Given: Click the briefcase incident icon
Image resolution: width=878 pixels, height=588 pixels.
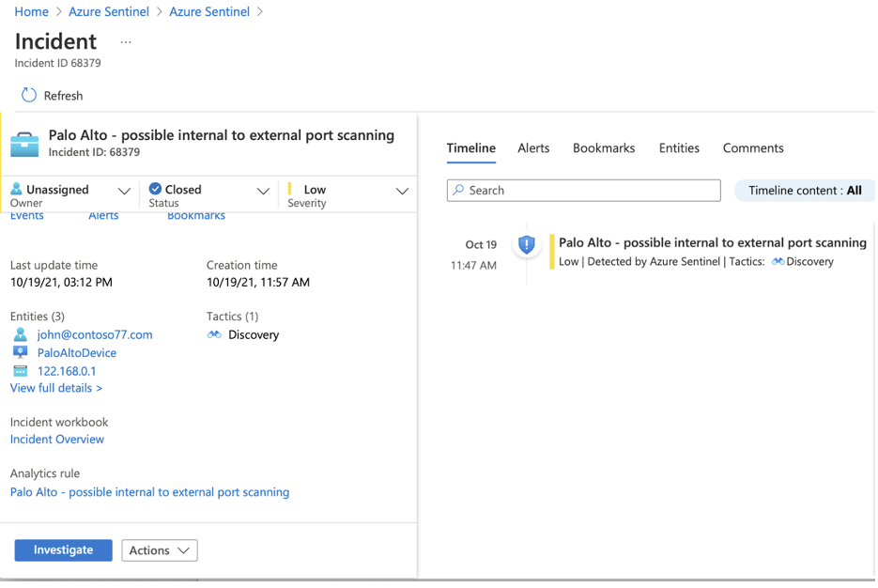Looking at the screenshot, I should click(24, 144).
